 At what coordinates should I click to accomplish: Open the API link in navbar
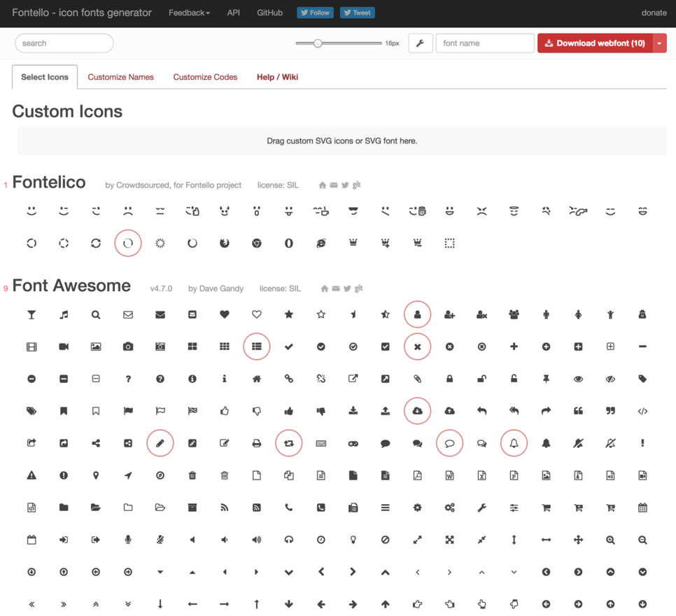[x=233, y=13]
